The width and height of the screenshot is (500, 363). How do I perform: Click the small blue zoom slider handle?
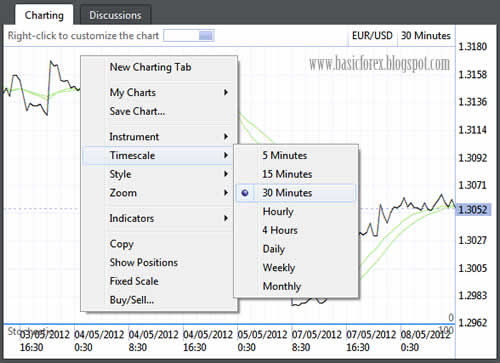point(206,36)
